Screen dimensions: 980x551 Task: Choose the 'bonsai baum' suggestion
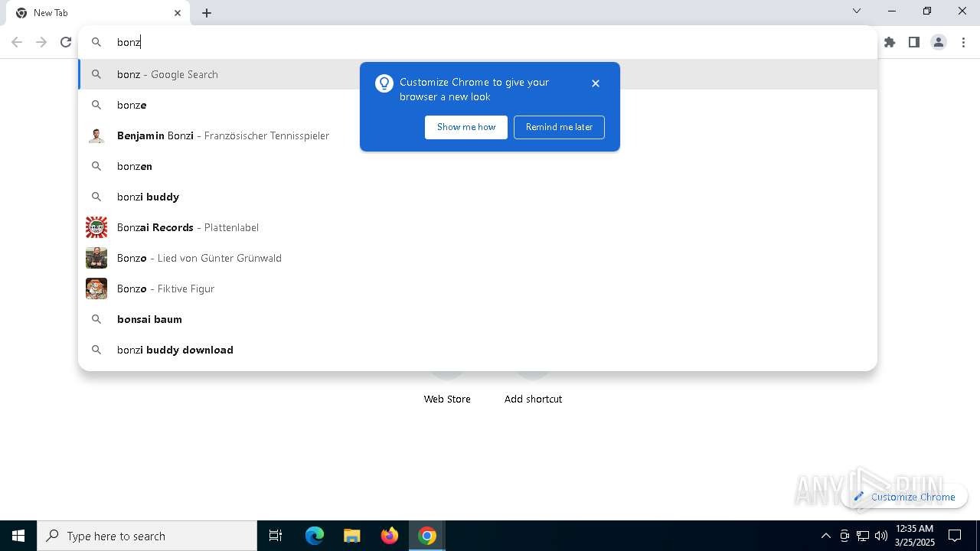point(478,319)
